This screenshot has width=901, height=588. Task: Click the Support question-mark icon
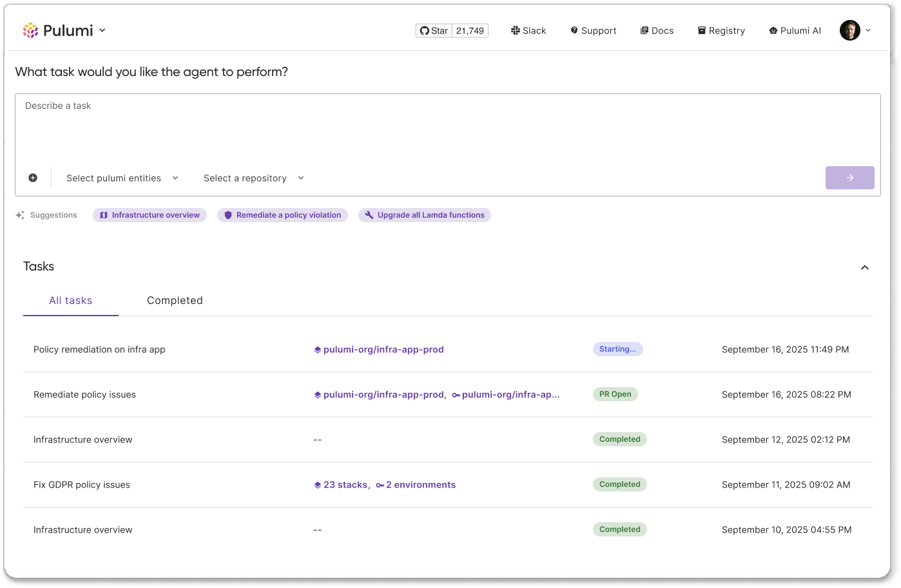coord(574,30)
